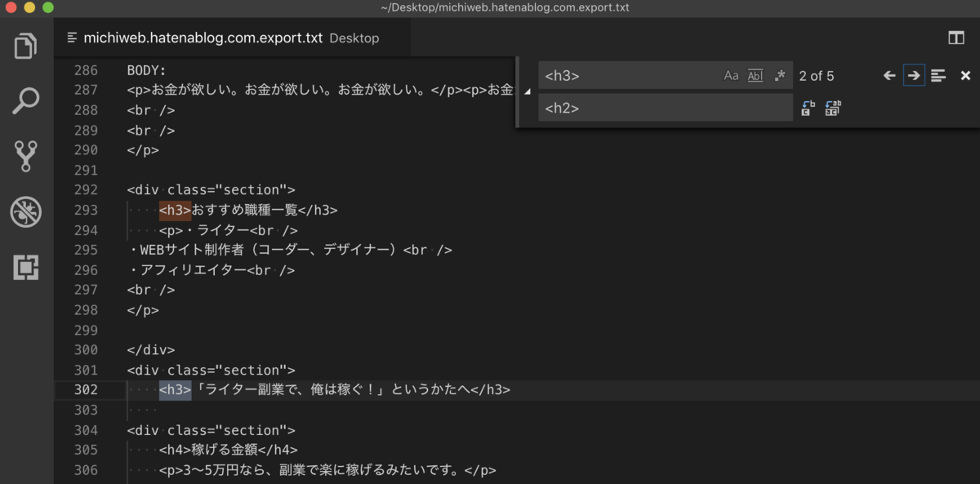The image size is (980, 484).
Task: Click highlighted <h3> on line 293
Action: [175, 210]
